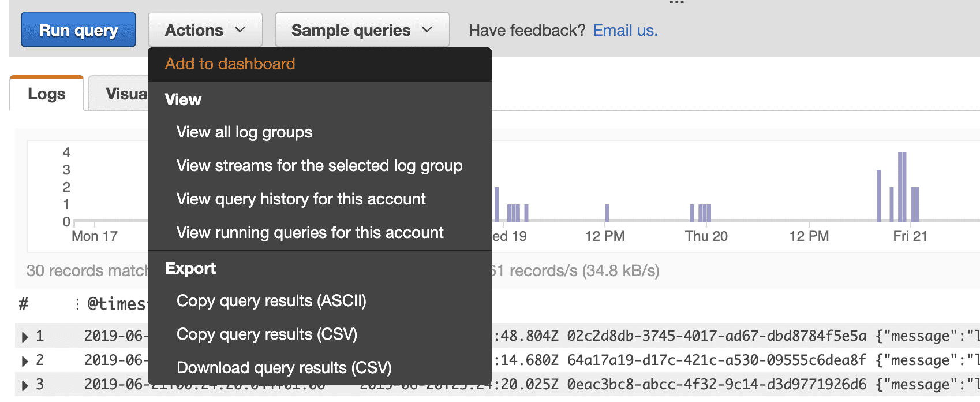Click the Email us feedback link
The height and width of the screenshot is (402, 980).
[626, 30]
